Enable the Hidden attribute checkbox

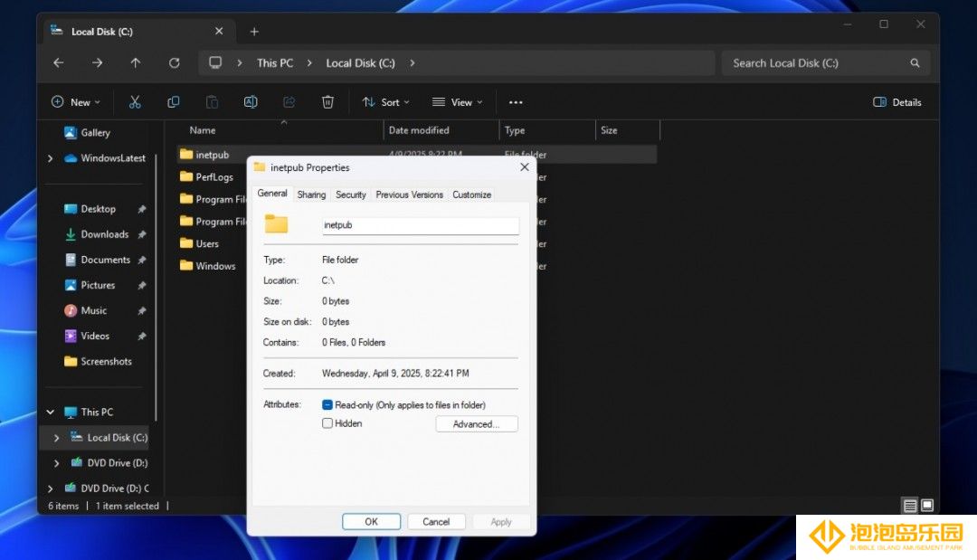327,423
